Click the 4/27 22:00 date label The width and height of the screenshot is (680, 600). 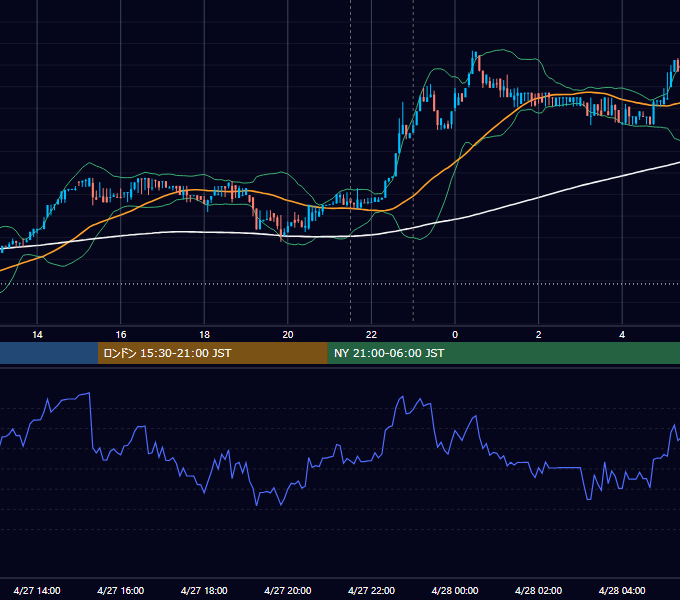(371, 590)
